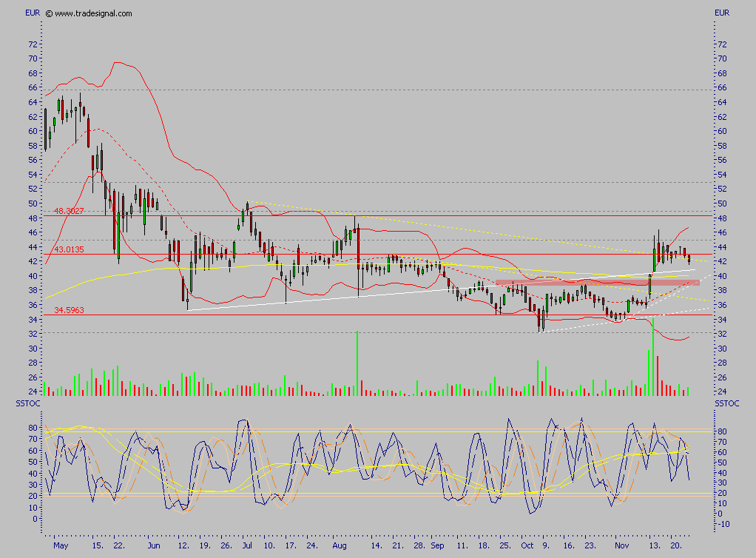Image resolution: width=756 pixels, height=558 pixels.
Task: Click the SSTOC indicator label on left
Action: (x=28, y=403)
